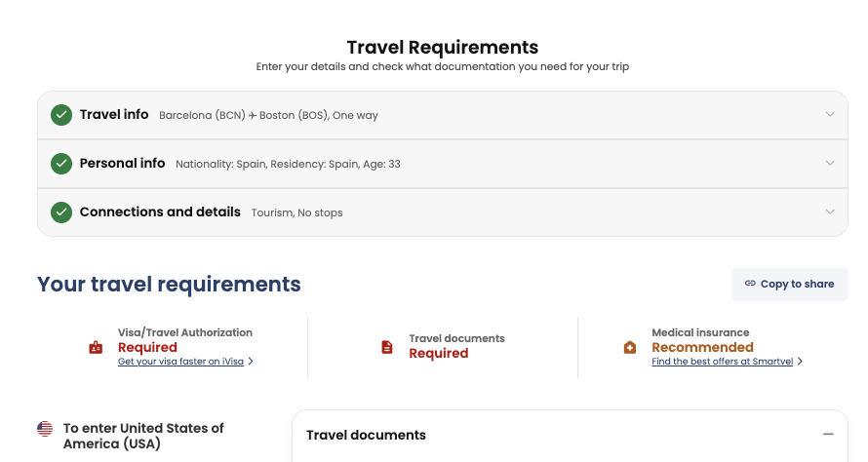Open Get your visa faster on iVisa link
Screen dimensions: 868x462
181,362
